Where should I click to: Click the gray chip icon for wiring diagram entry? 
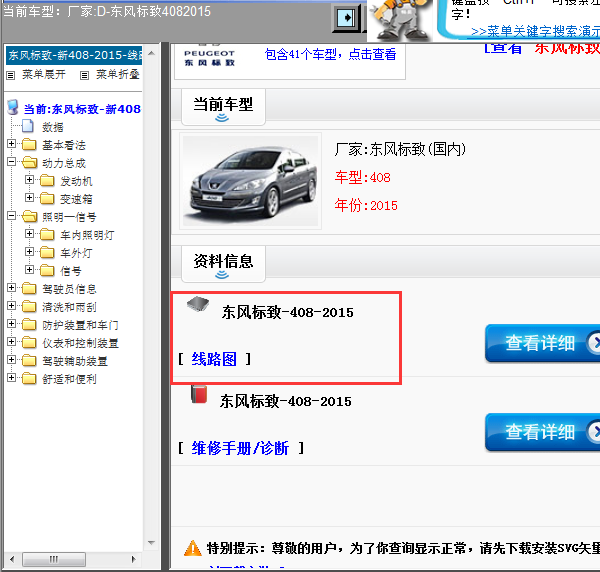click(x=198, y=304)
